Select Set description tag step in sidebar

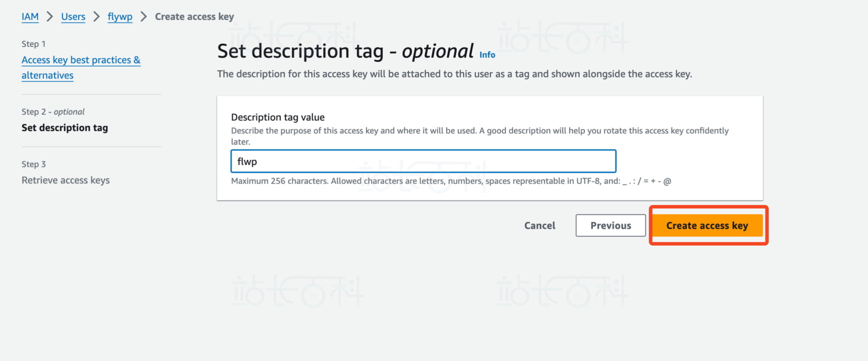tap(65, 128)
